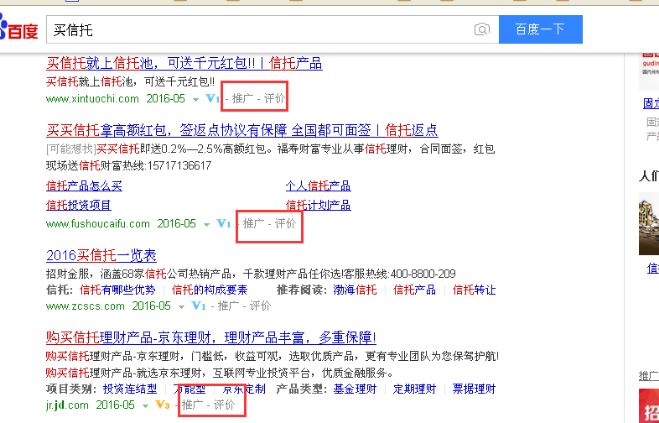Expand the dropdown arrow after xintuochi.com date
The width and height of the screenshot is (659, 423).
[x=195, y=100]
